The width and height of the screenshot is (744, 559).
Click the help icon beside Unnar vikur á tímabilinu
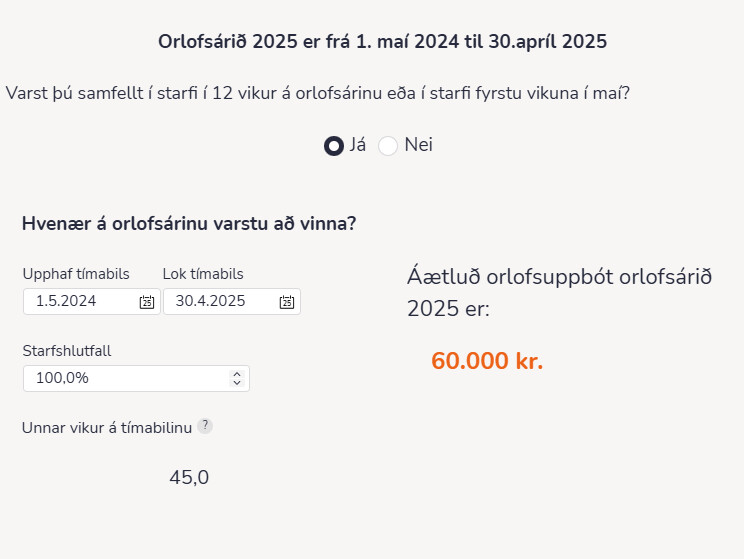pos(205,426)
